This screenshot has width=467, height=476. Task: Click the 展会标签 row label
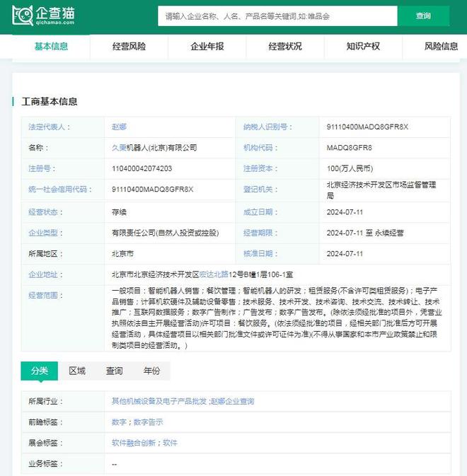pyautogui.click(x=45, y=443)
